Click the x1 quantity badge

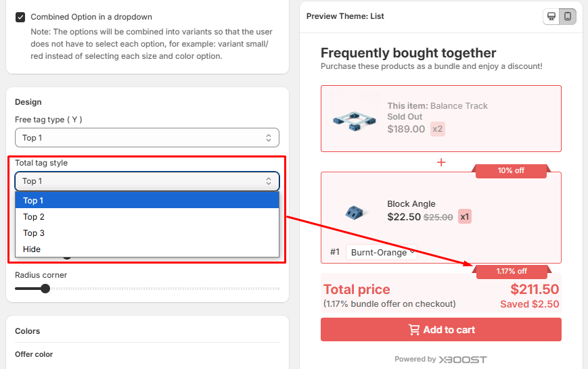point(465,217)
